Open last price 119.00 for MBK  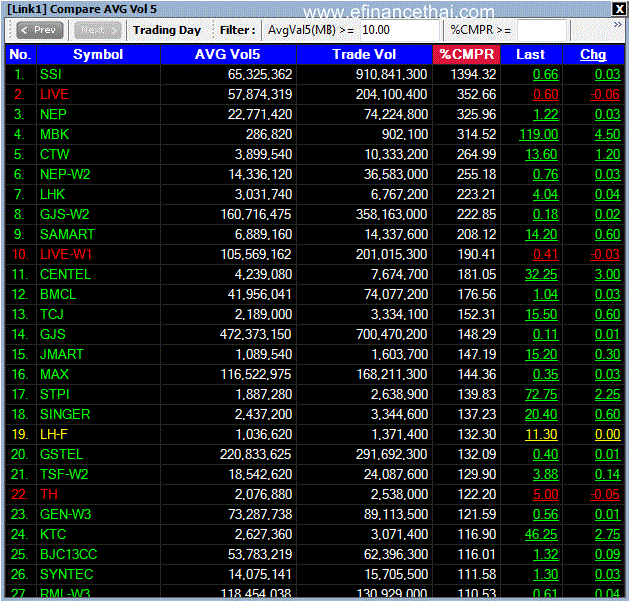[539, 134]
